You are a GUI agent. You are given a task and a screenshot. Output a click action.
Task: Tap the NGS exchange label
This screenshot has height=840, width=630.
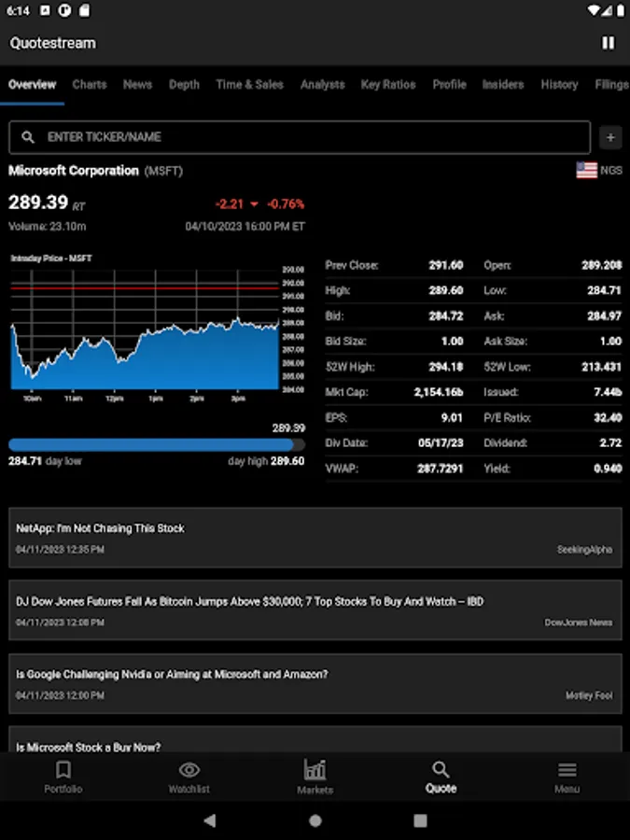pyautogui.click(x=611, y=171)
